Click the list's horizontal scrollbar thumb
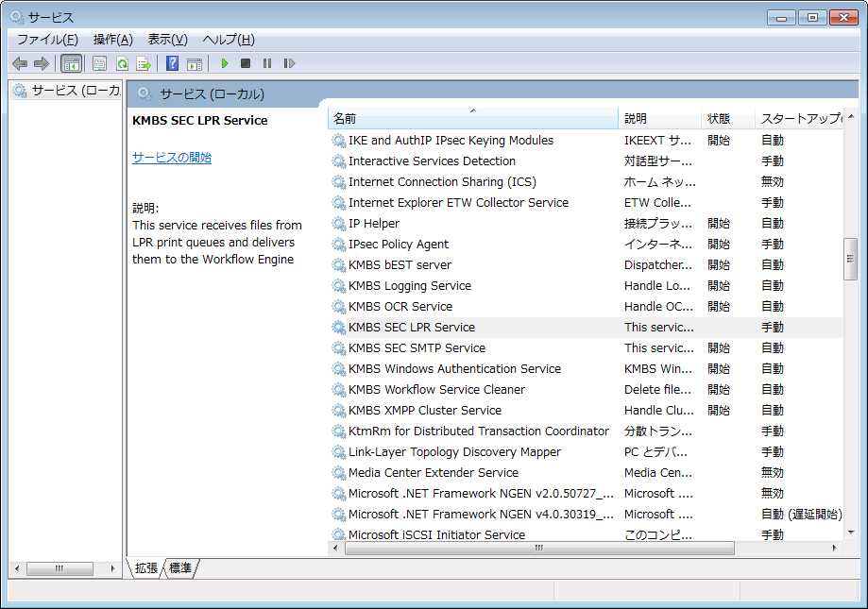 point(539,549)
